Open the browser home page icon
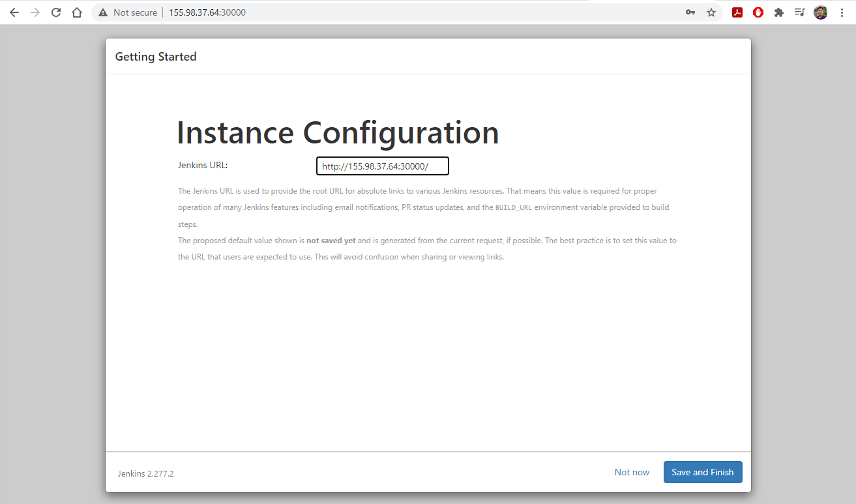 click(x=77, y=12)
